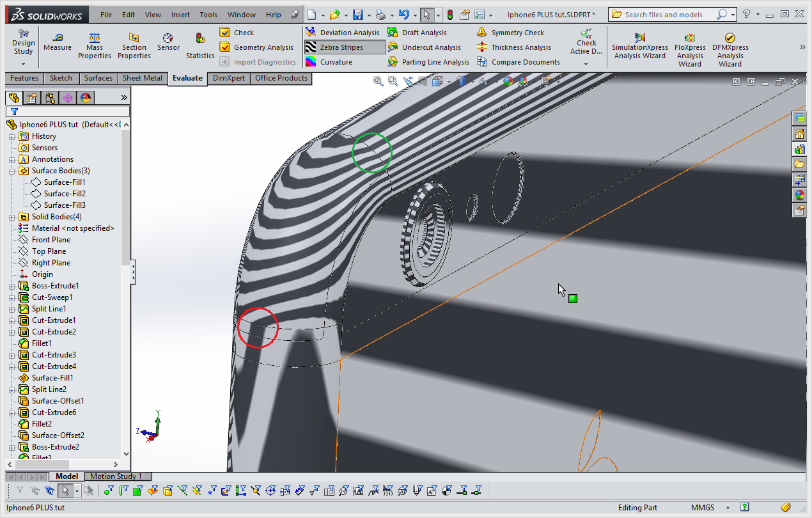Screen dimensions: 812x518
Task: Select the Measure tool
Action: (58, 42)
